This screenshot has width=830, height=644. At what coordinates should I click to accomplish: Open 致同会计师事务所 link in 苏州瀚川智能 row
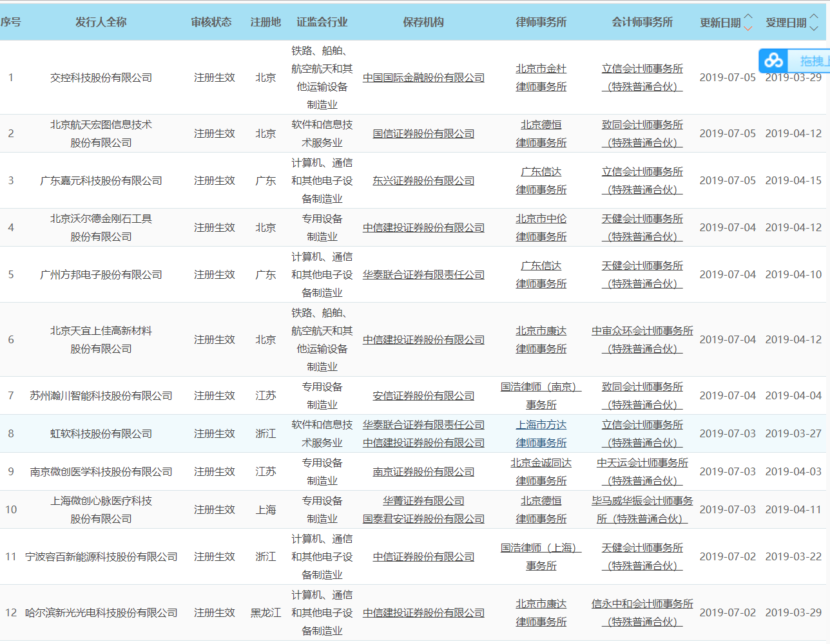642,395
